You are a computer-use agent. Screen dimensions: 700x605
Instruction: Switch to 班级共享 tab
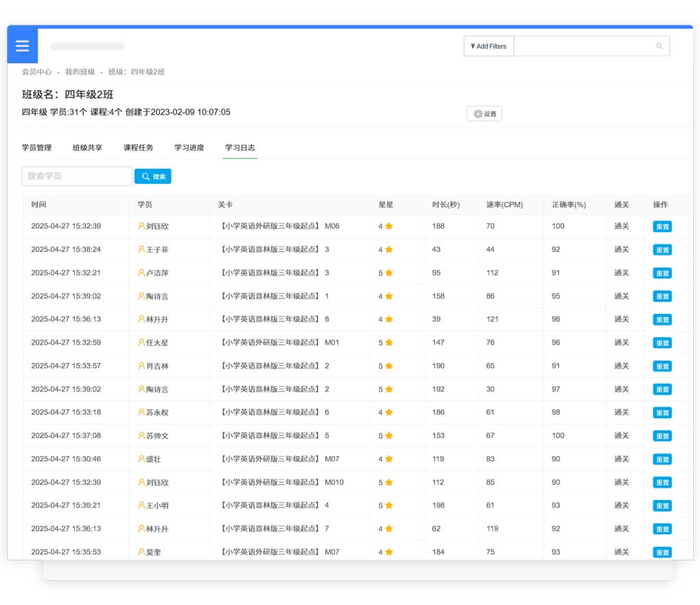[87, 148]
